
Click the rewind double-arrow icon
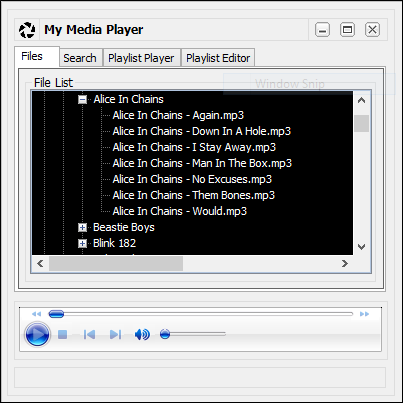36,314
